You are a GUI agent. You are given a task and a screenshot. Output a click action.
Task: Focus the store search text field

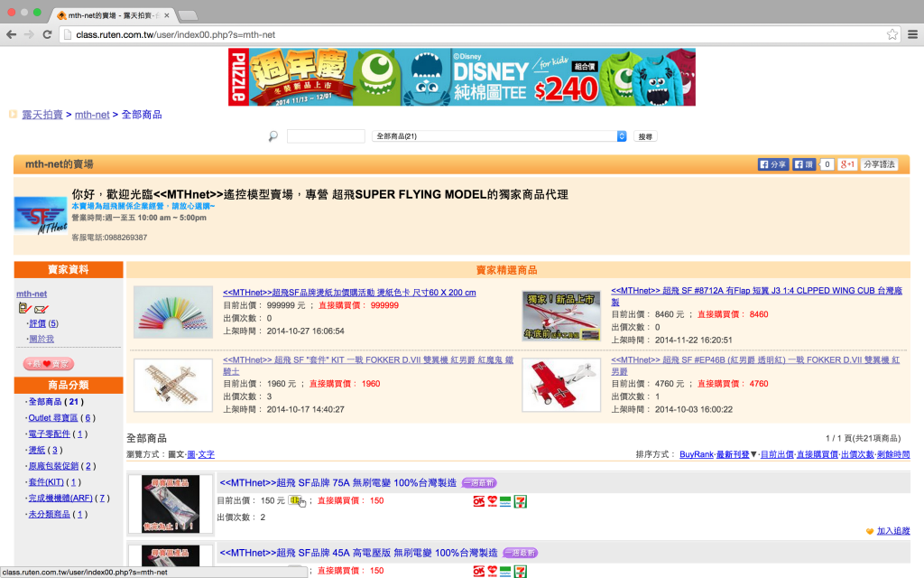326,136
